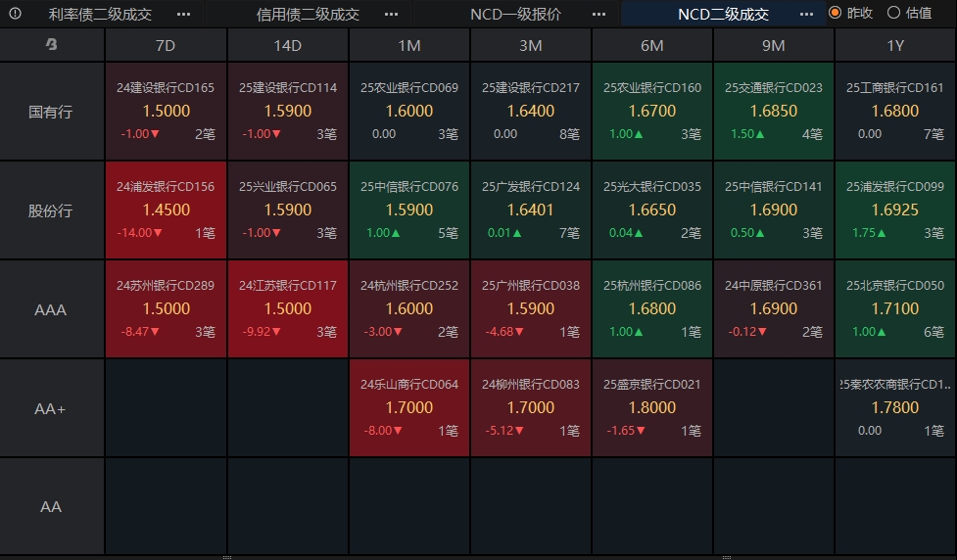Click the info exclamation icon

coord(16,14)
